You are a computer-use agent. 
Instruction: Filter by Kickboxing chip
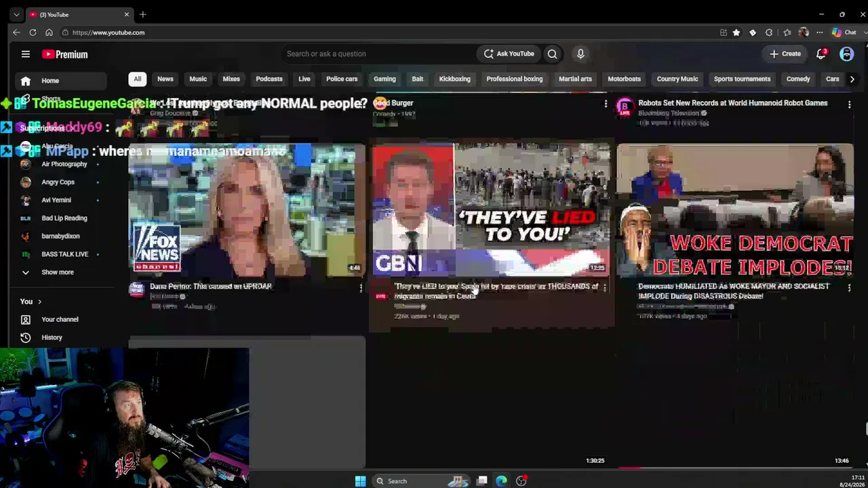[454, 79]
